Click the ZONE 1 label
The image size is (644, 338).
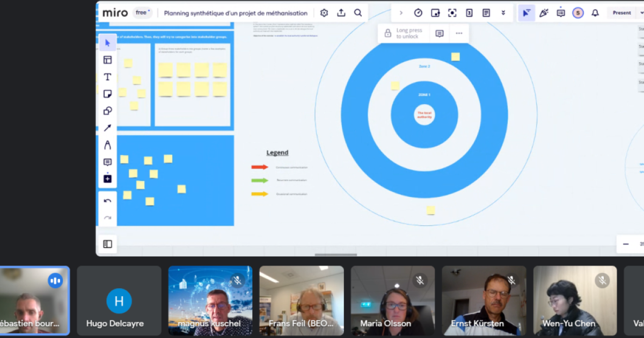[x=425, y=95]
